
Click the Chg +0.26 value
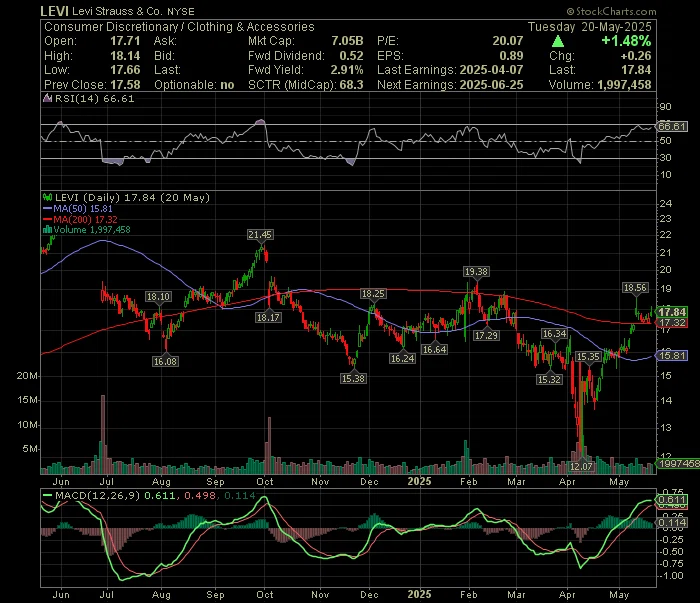(636, 56)
